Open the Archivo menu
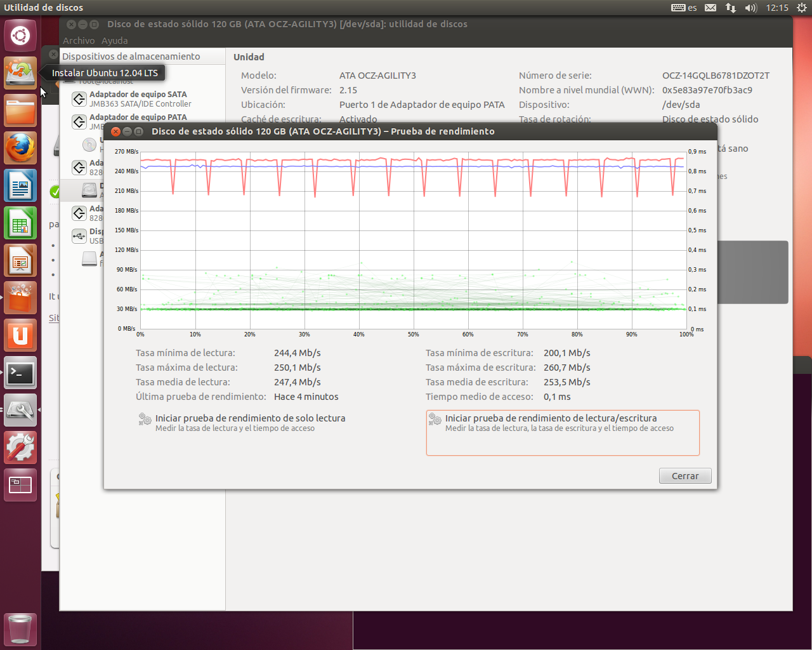 tap(79, 41)
